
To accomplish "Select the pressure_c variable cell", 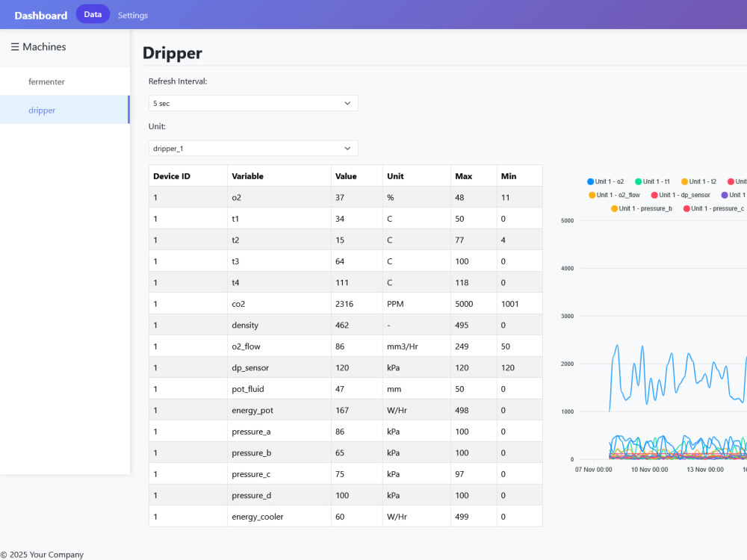I will pyautogui.click(x=279, y=474).
